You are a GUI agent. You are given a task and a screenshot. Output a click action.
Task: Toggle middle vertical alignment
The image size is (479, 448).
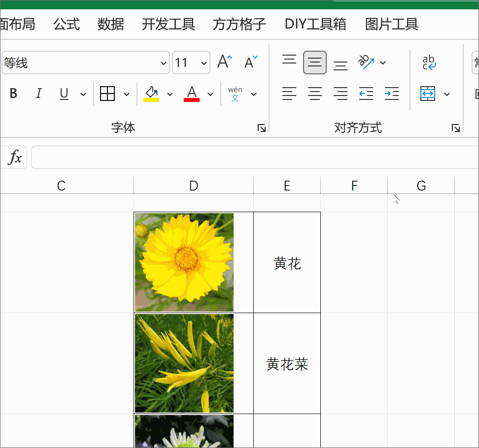315,63
